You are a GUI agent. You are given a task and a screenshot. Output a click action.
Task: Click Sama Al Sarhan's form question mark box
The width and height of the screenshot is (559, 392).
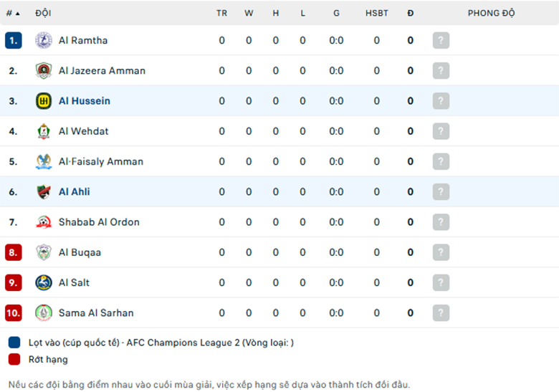point(441,313)
